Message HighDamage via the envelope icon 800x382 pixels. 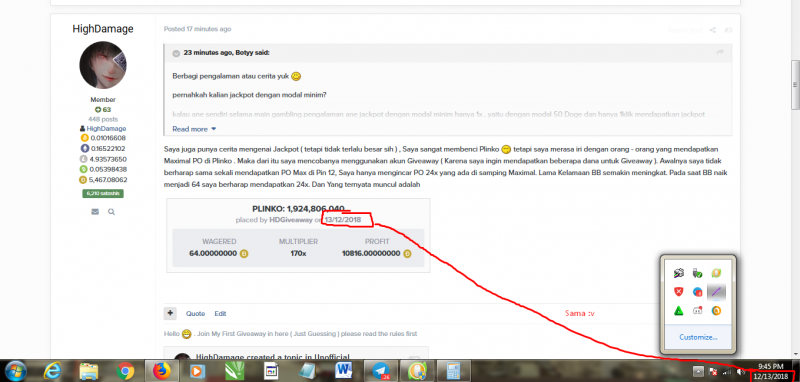[x=95, y=212]
